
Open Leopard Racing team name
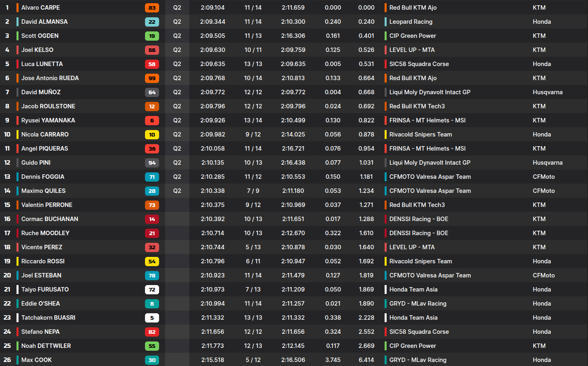(411, 22)
